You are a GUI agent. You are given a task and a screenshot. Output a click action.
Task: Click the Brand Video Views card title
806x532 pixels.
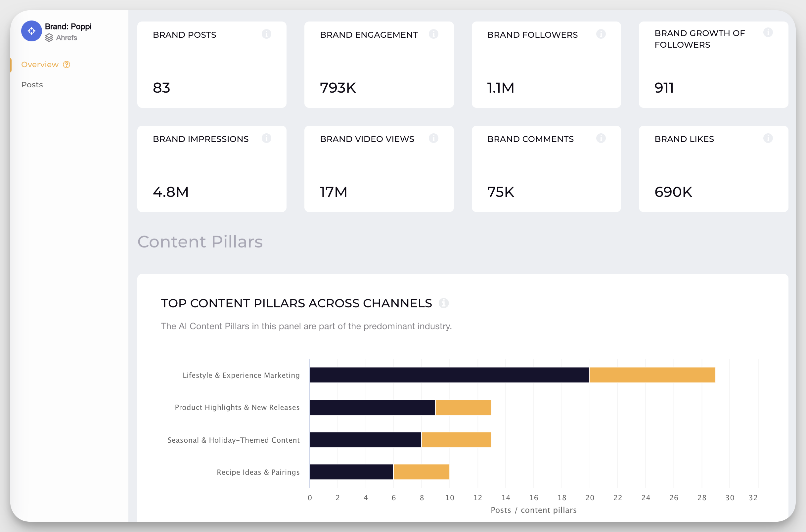(x=367, y=139)
